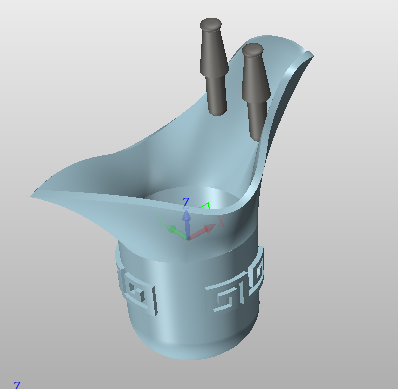Viewport: 398px width, 389px height.
Task: Select the triad origin point
Action: [x=188, y=238]
